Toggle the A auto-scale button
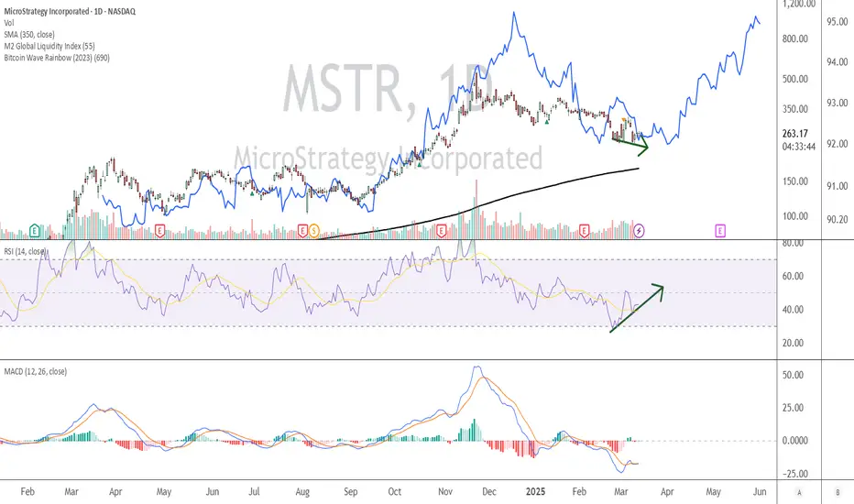Screen dimensions: 854x504 pyautogui.click(x=799, y=493)
